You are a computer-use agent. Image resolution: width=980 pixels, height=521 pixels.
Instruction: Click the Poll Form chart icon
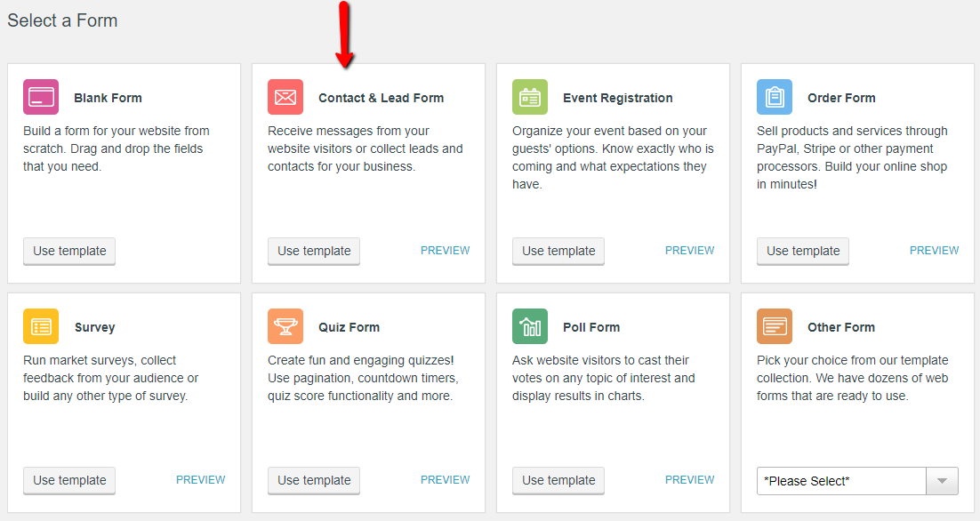529,327
